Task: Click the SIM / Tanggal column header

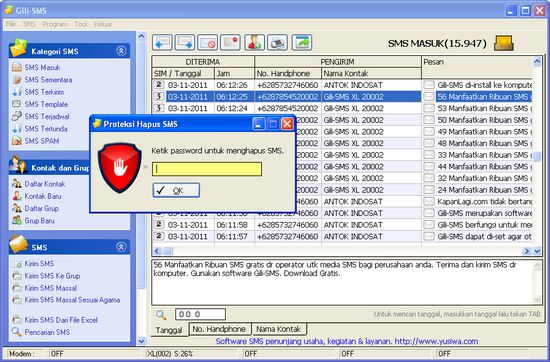Action: pos(183,73)
